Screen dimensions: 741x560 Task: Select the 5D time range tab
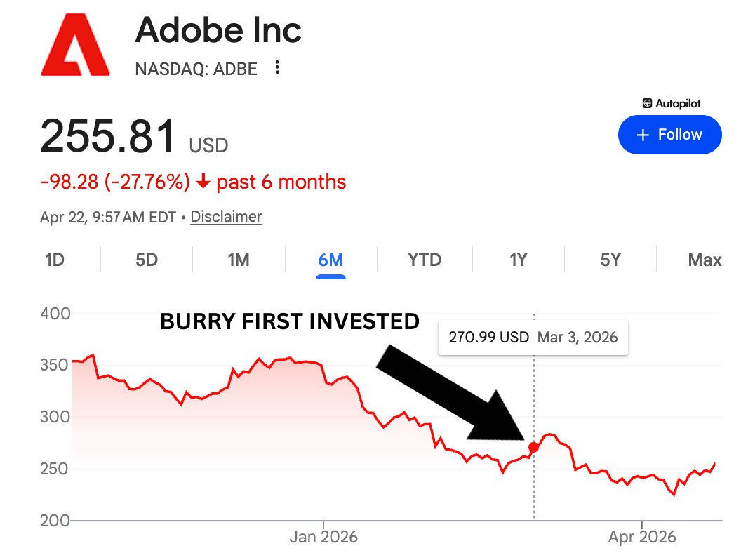(147, 260)
